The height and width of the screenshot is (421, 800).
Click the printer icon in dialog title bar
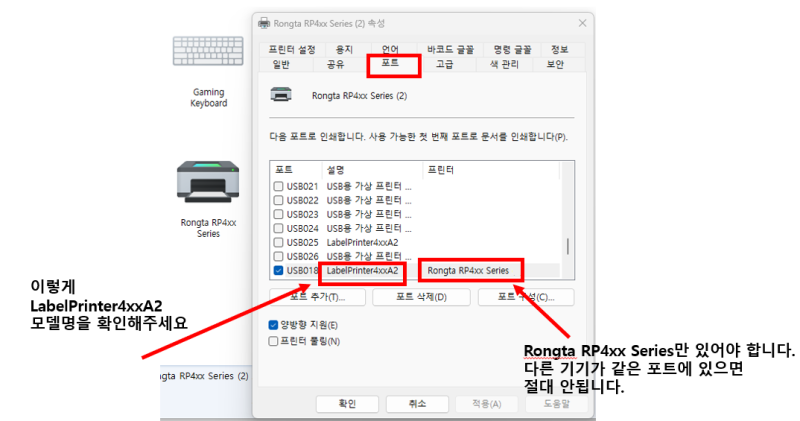tap(264, 23)
